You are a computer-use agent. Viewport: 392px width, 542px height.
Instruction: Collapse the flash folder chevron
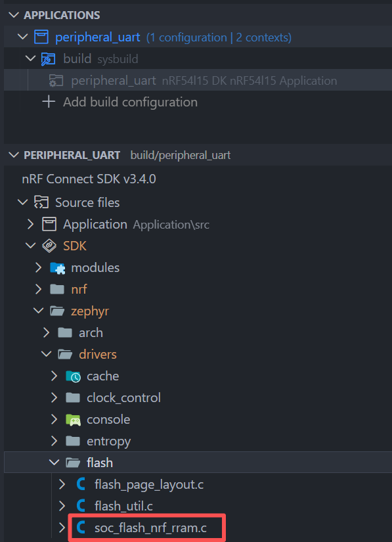point(54,463)
